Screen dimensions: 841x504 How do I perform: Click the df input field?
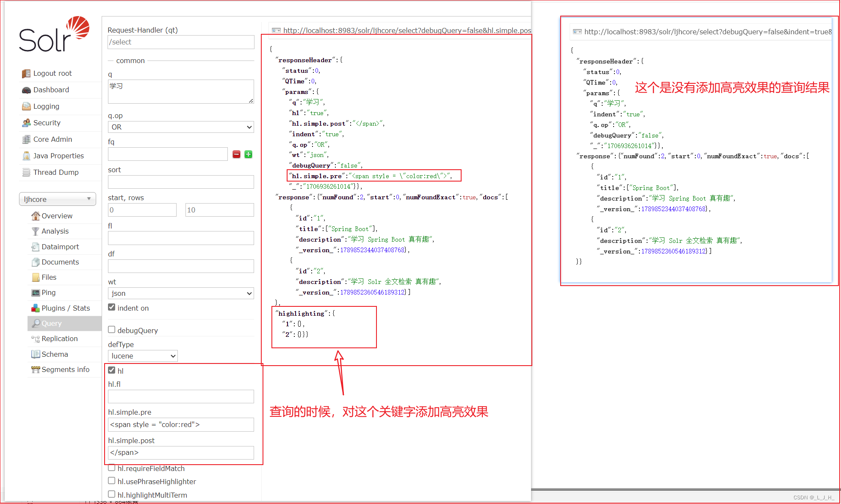click(x=181, y=266)
